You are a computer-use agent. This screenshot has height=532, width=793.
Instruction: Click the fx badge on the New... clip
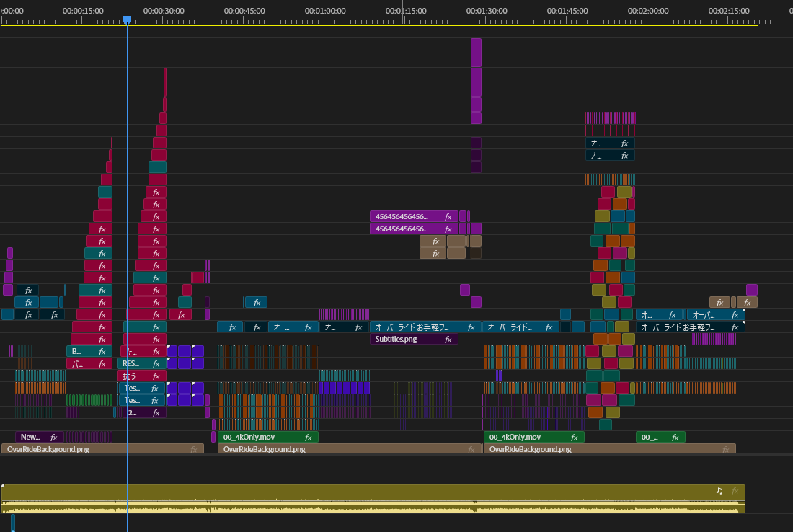click(x=53, y=438)
